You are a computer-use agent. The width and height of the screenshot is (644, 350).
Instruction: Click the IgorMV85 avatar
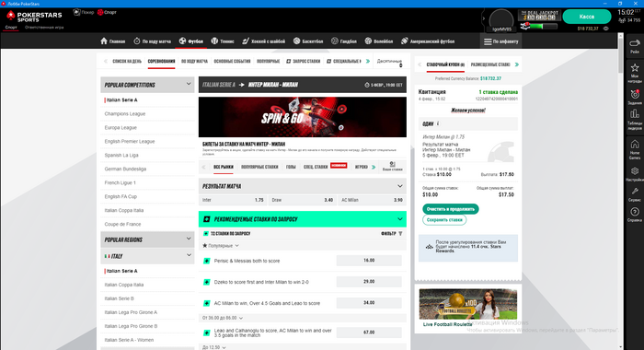[501, 19]
